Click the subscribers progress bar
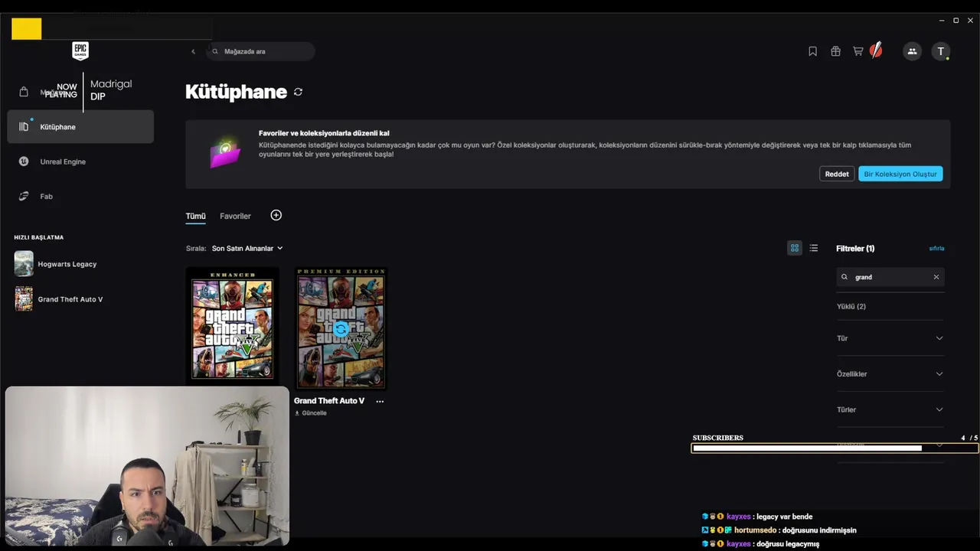Viewport: 980px width, 551px height. [834, 448]
